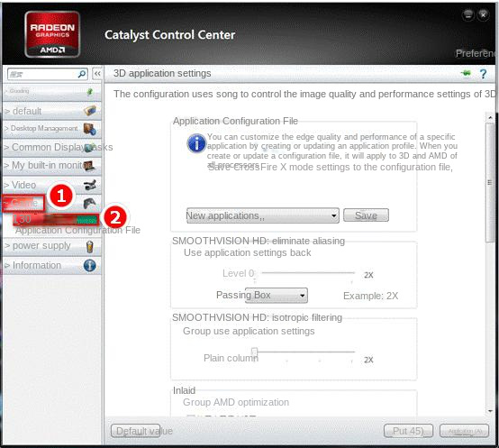Open the Box filter dropdown

[276, 295]
